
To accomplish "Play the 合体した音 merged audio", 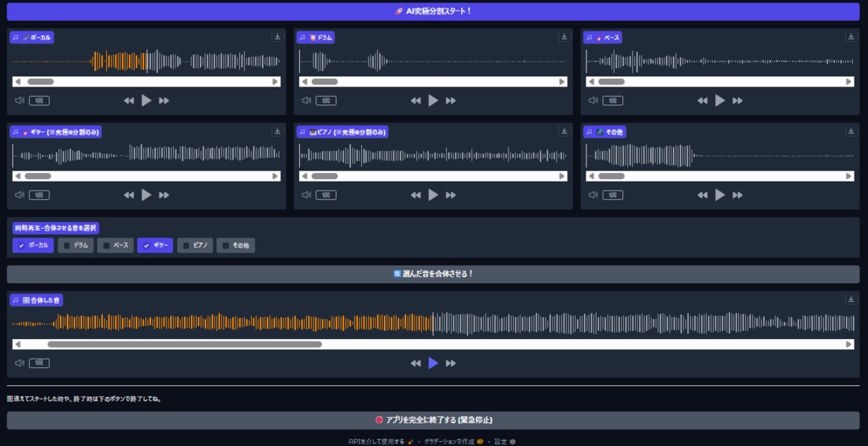I will tap(433, 363).
